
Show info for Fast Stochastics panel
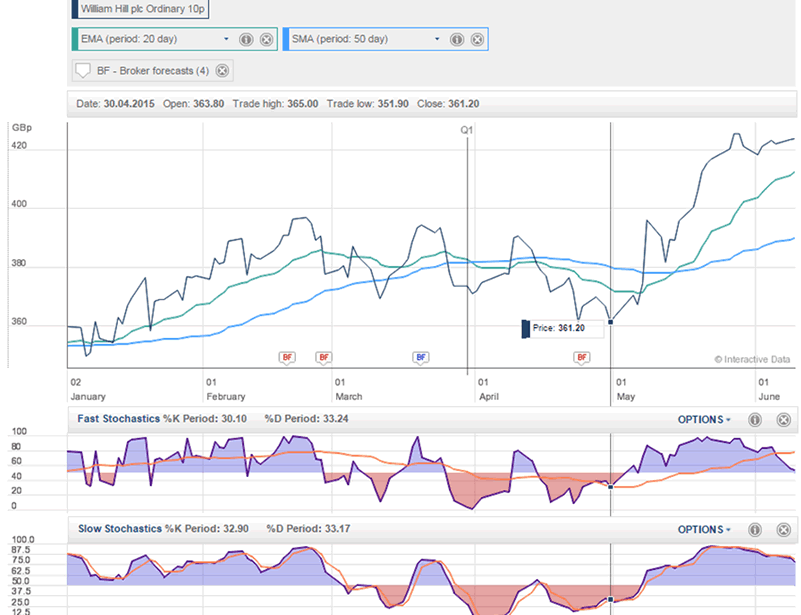point(755,419)
